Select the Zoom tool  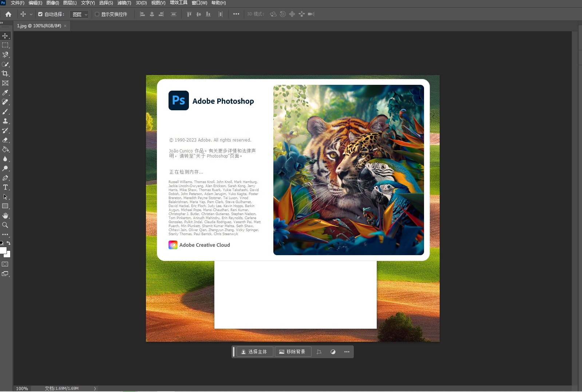click(x=5, y=225)
